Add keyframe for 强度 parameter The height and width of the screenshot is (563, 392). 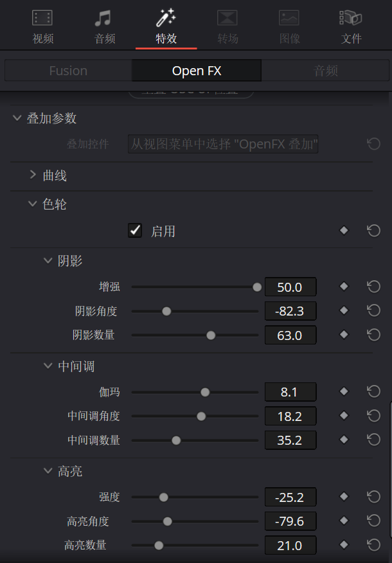pyautogui.click(x=344, y=497)
